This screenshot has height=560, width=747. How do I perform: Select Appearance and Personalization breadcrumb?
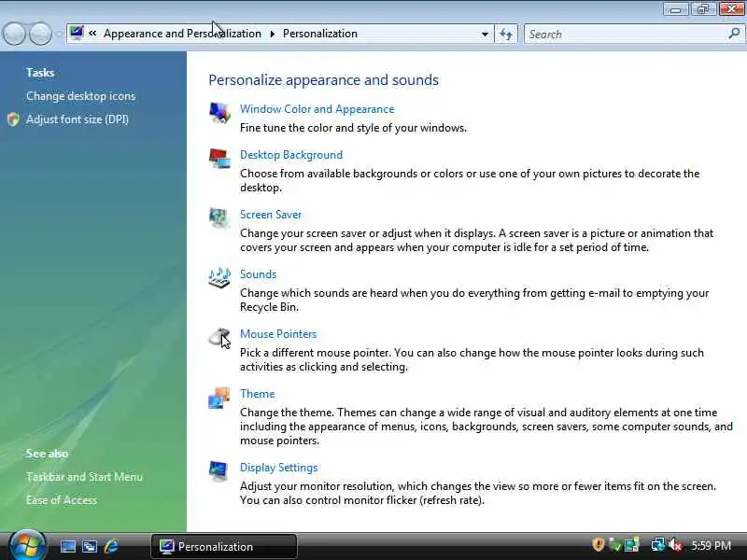pos(182,34)
